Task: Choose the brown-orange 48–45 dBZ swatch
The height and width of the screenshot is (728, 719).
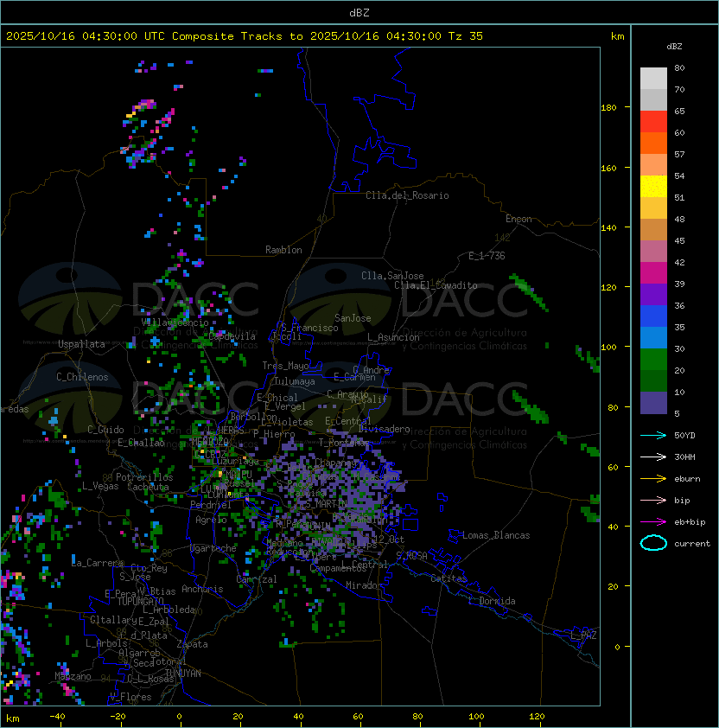Action: (x=653, y=229)
